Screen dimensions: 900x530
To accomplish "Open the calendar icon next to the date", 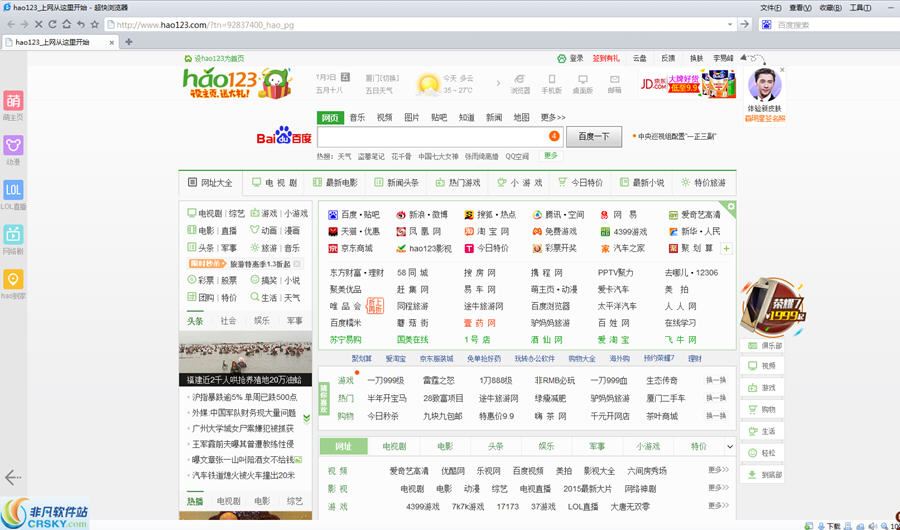I will (345, 76).
